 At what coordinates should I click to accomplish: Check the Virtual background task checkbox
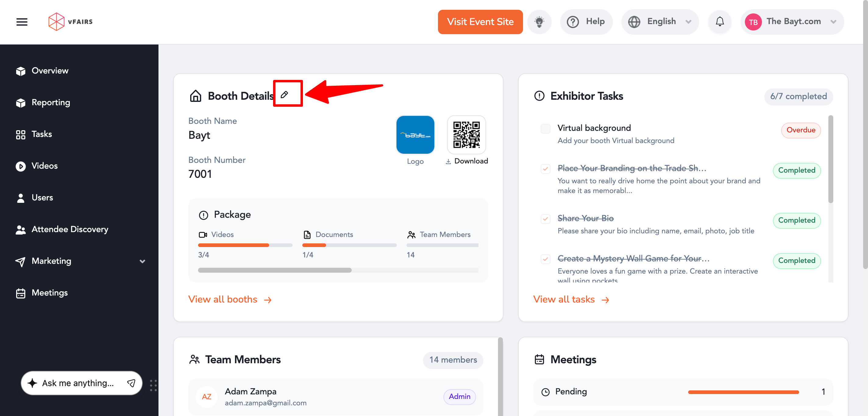click(x=545, y=128)
